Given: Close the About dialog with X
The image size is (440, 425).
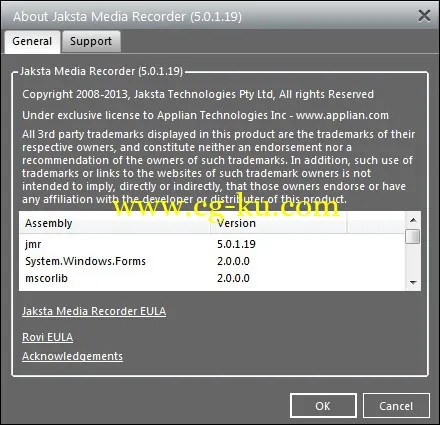Looking at the screenshot, I should pyautogui.click(x=424, y=15).
